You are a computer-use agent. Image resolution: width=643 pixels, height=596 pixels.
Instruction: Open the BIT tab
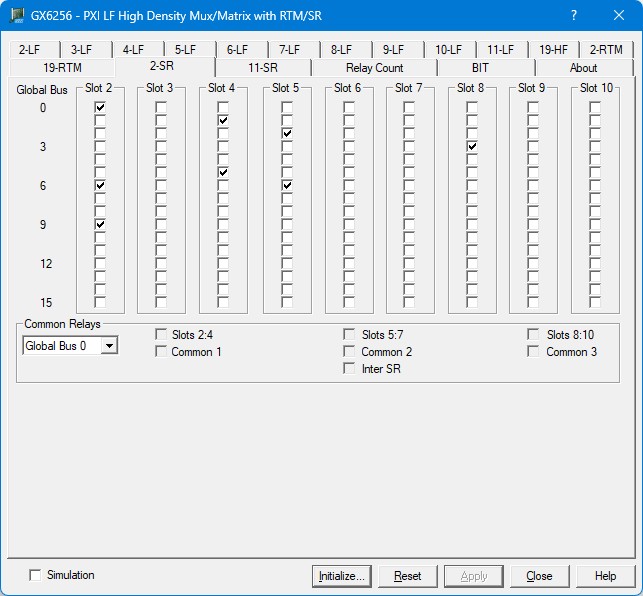pyautogui.click(x=480, y=68)
